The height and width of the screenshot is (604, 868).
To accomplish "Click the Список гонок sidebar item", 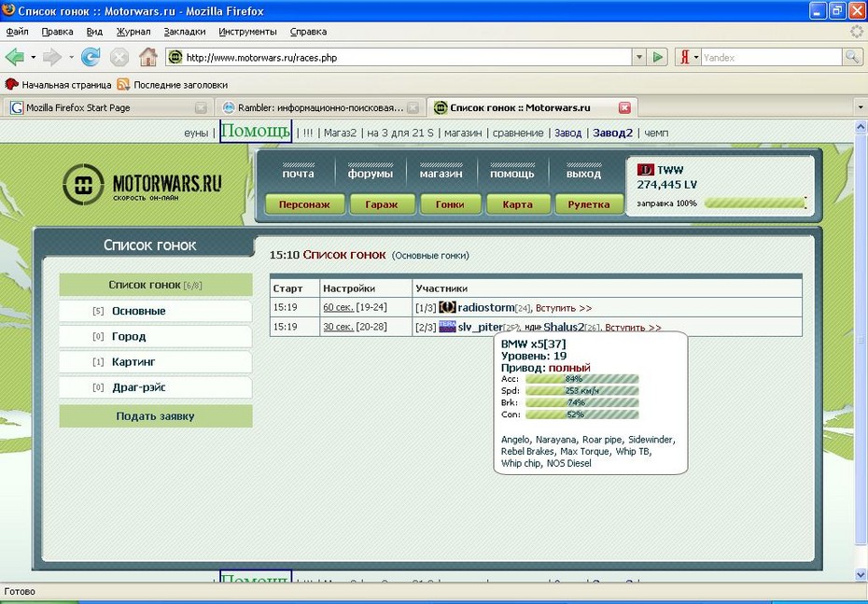I will click(156, 285).
